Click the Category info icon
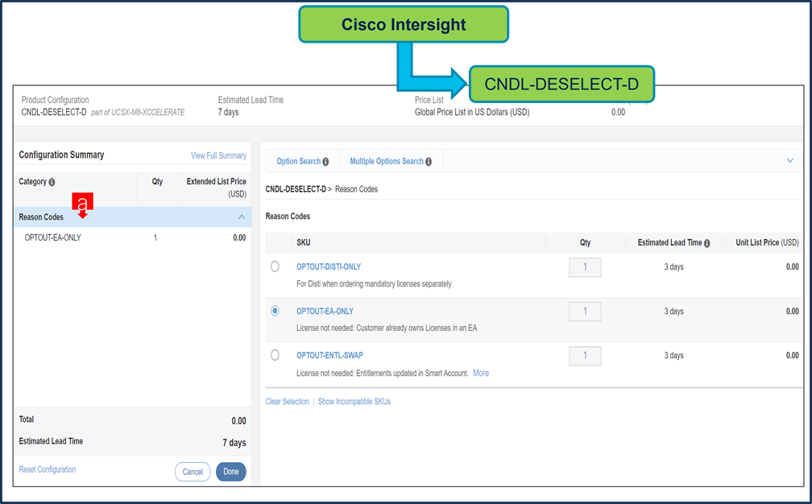Image resolution: width=812 pixels, height=504 pixels. point(52,182)
